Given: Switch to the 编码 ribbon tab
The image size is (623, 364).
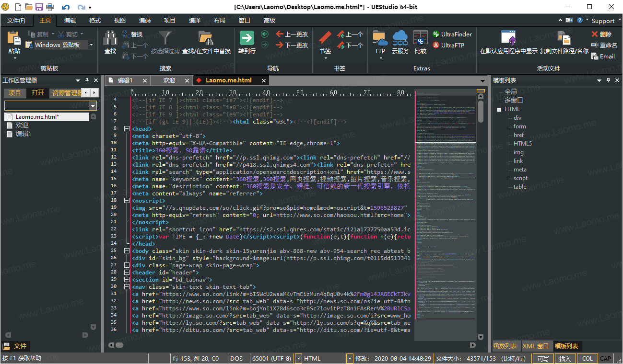Looking at the screenshot, I should (x=145, y=20).
